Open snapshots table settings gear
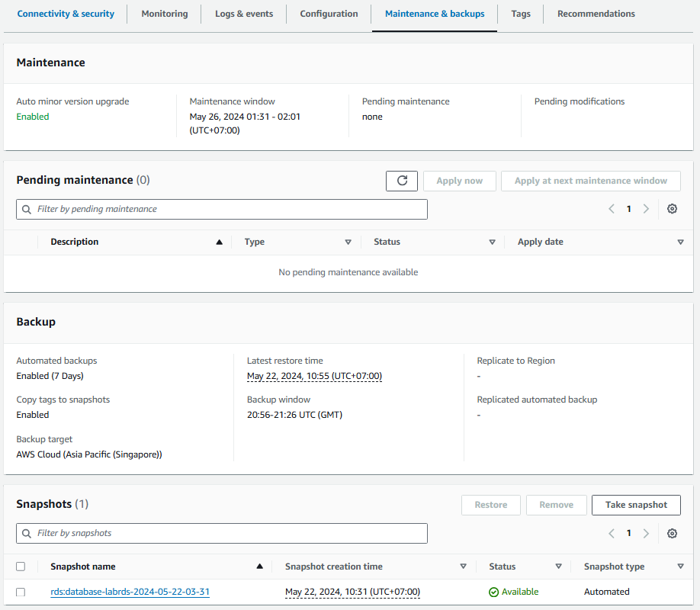This screenshot has width=700, height=610. 672,533
